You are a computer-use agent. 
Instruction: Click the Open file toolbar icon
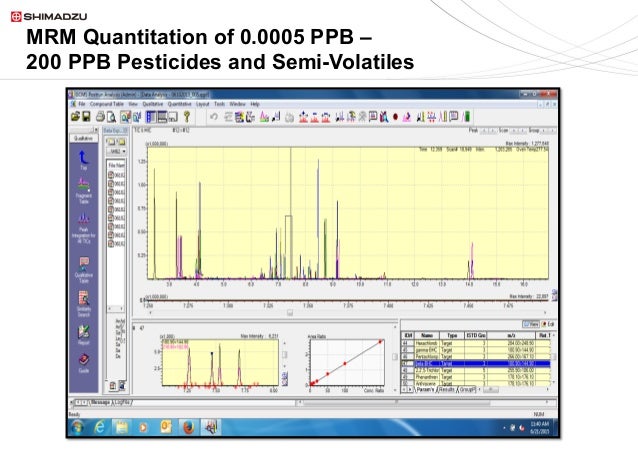point(74,116)
